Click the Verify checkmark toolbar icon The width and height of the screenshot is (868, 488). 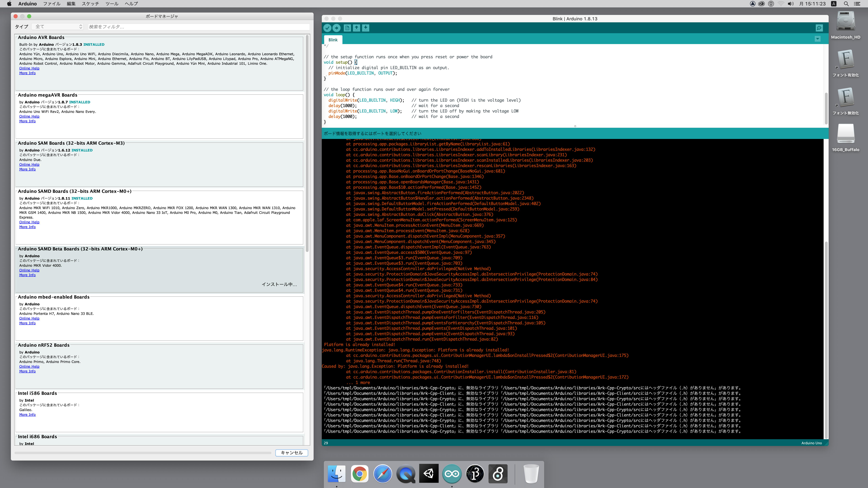(327, 28)
